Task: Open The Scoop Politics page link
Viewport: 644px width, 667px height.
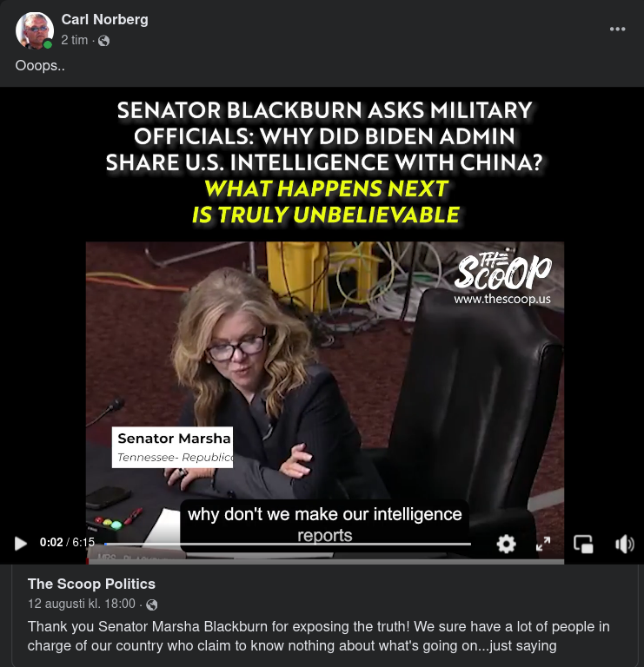Action: tap(91, 584)
